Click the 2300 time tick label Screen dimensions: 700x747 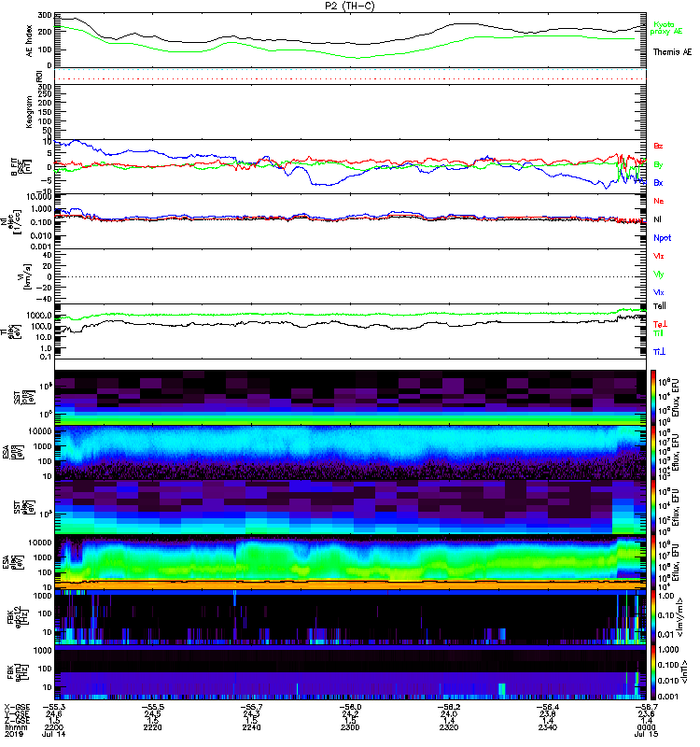coord(350,727)
